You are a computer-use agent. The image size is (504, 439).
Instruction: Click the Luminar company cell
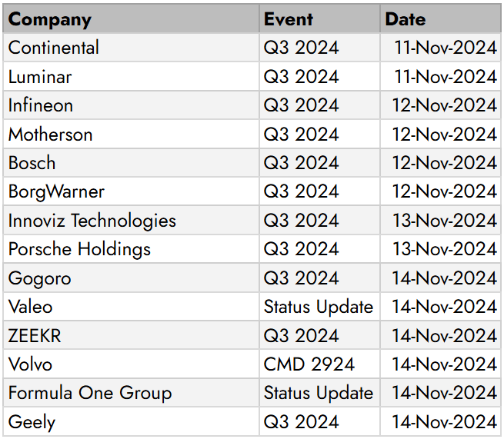point(131,76)
